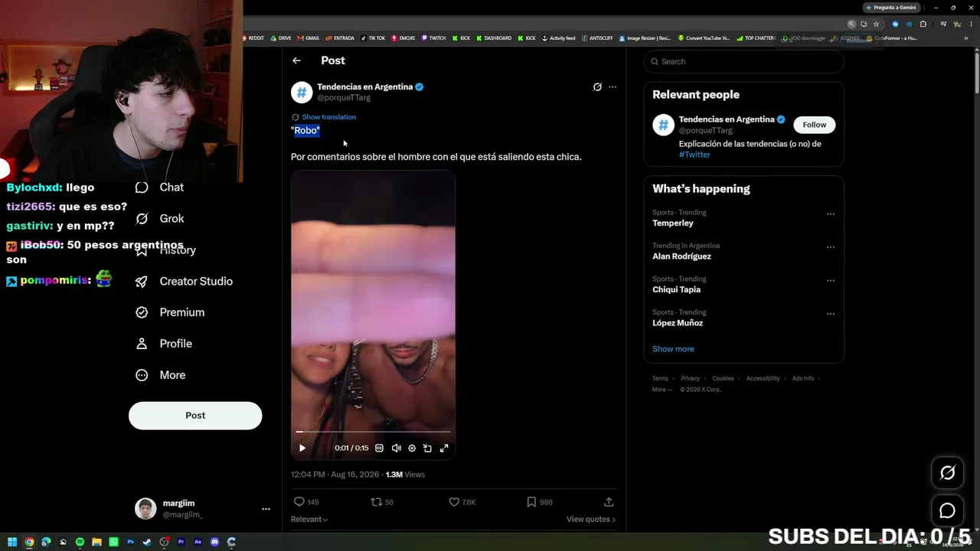Share the post via upload icon
Viewport: 980px width, 551px height.
click(x=609, y=502)
